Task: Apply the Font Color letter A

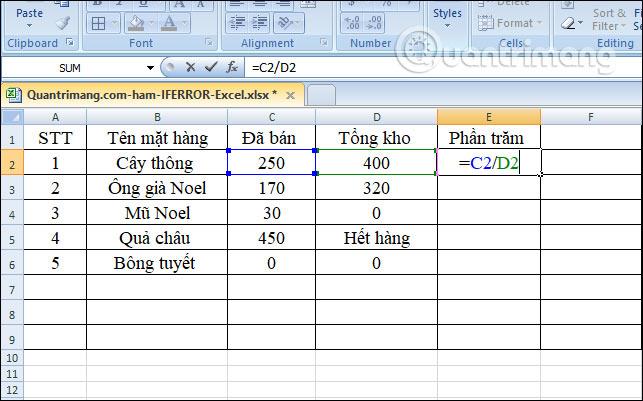Action: [169, 23]
